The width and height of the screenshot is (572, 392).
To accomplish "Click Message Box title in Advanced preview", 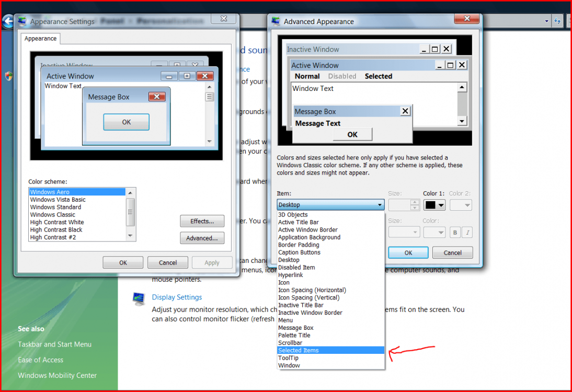I will (x=315, y=111).
